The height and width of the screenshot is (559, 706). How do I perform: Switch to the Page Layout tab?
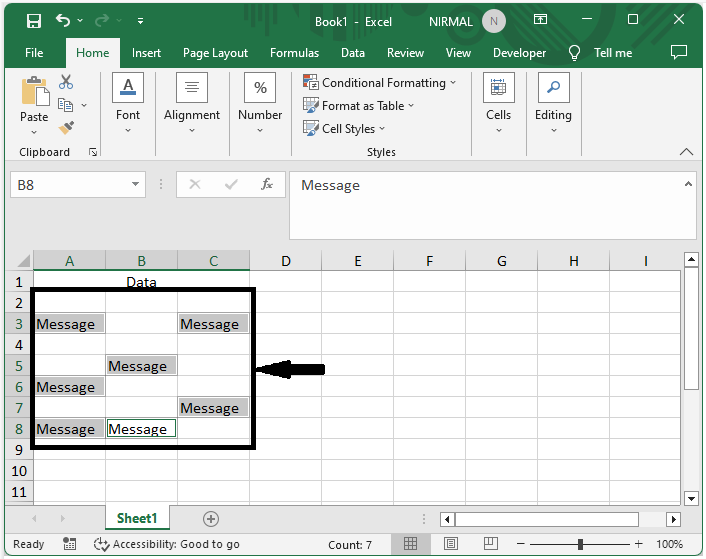point(215,53)
